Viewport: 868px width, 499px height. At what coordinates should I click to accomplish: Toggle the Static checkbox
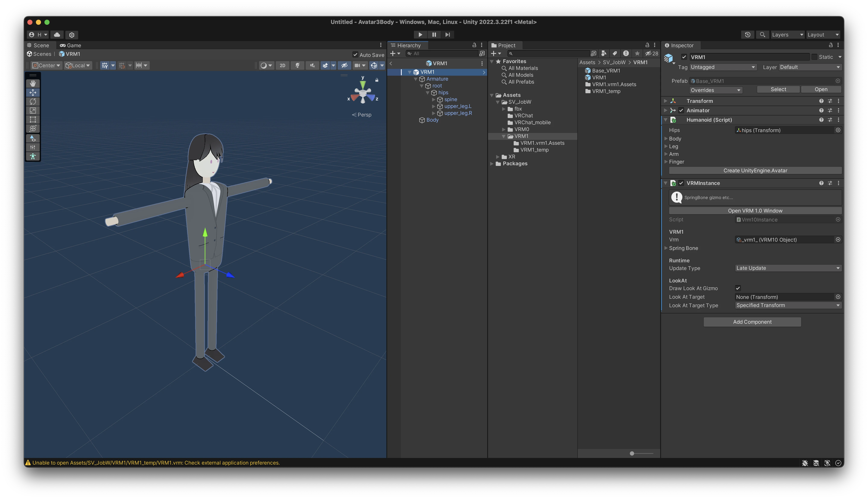coord(814,57)
